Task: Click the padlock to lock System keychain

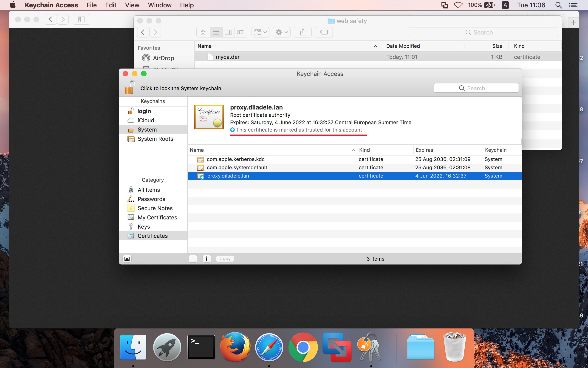Action: click(130, 87)
